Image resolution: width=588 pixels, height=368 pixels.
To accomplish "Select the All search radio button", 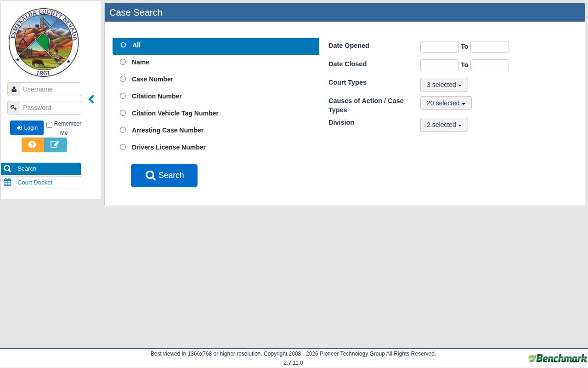I will [123, 45].
